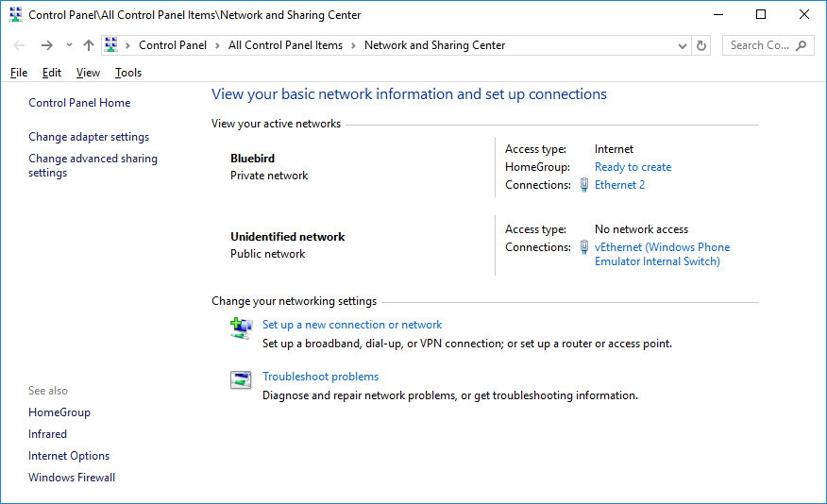
Task: Click the Forward arrow navigation button
Action: click(47, 45)
